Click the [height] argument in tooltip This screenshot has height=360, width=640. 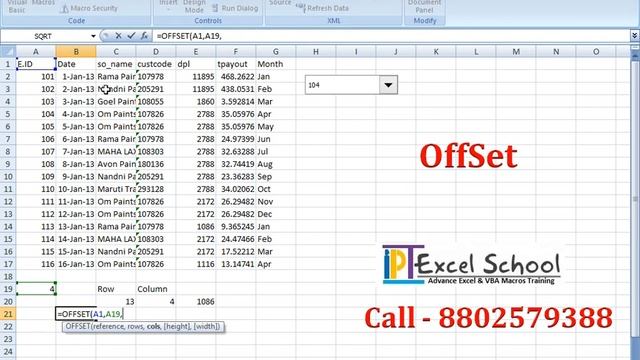pyautogui.click(x=177, y=327)
